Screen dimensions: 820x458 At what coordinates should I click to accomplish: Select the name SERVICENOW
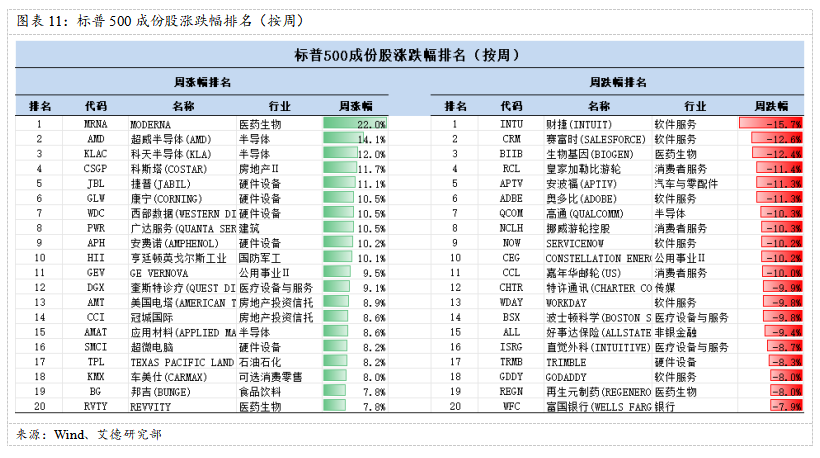click(575, 243)
